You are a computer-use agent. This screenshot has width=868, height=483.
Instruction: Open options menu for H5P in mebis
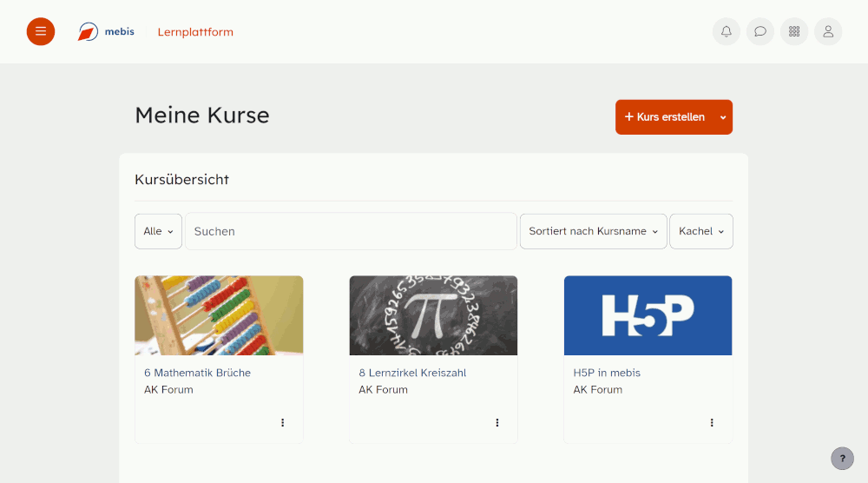point(712,422)
